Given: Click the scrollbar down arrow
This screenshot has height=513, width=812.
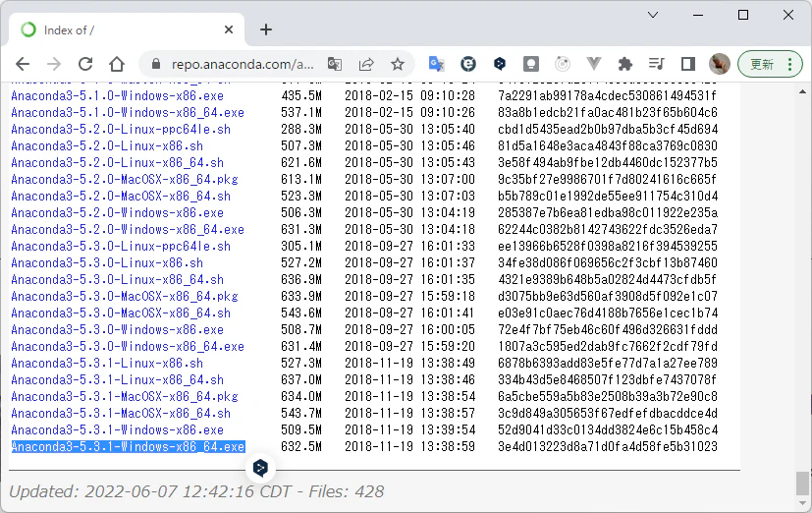Looking at the screenshot, I should [802, 503].
